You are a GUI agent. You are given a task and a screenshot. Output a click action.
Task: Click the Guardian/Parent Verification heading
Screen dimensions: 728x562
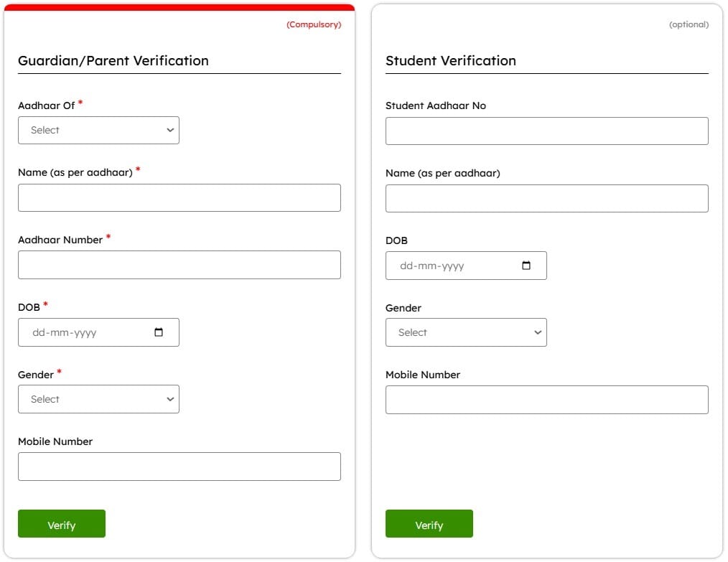point(113,61)
